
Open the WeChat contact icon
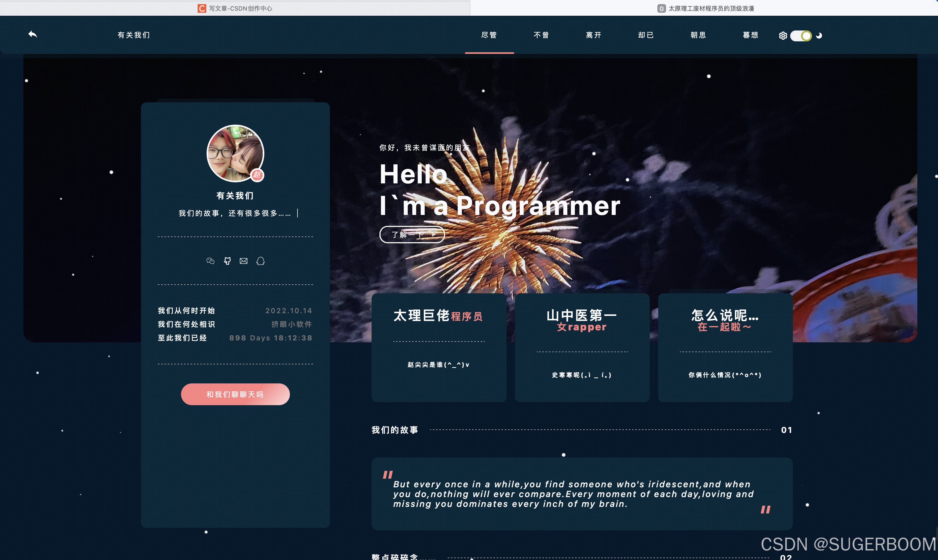(x=210, y=261)
